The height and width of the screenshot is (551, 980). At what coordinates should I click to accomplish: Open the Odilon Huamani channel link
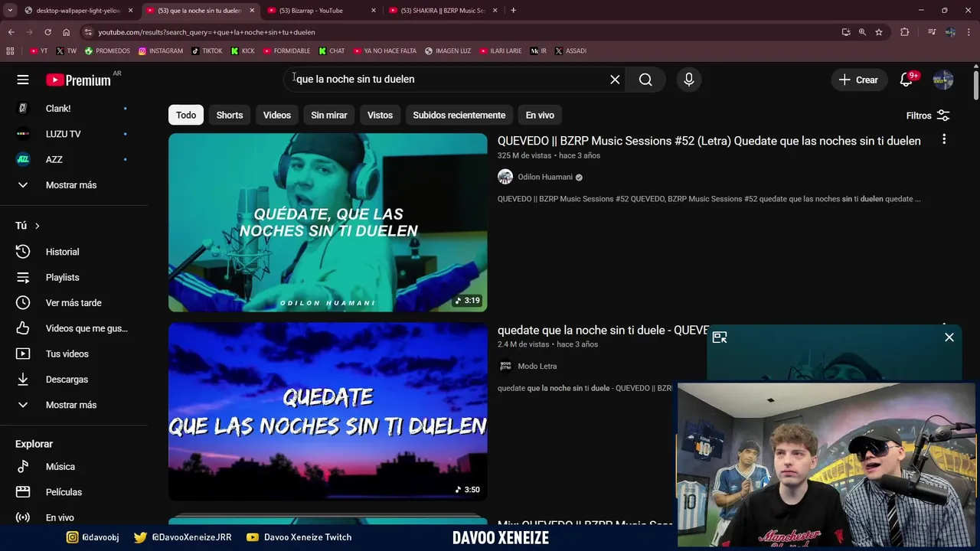coord(544,177)
